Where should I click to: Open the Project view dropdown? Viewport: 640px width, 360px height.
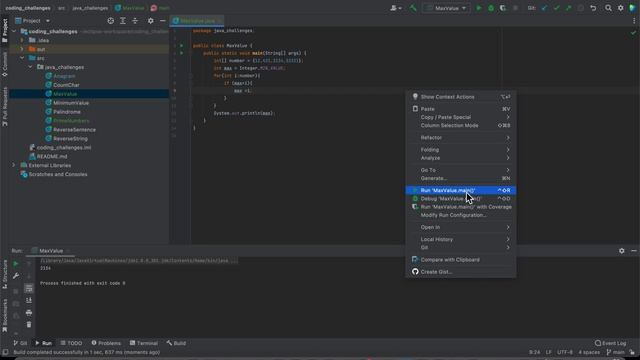pos(33,20)
